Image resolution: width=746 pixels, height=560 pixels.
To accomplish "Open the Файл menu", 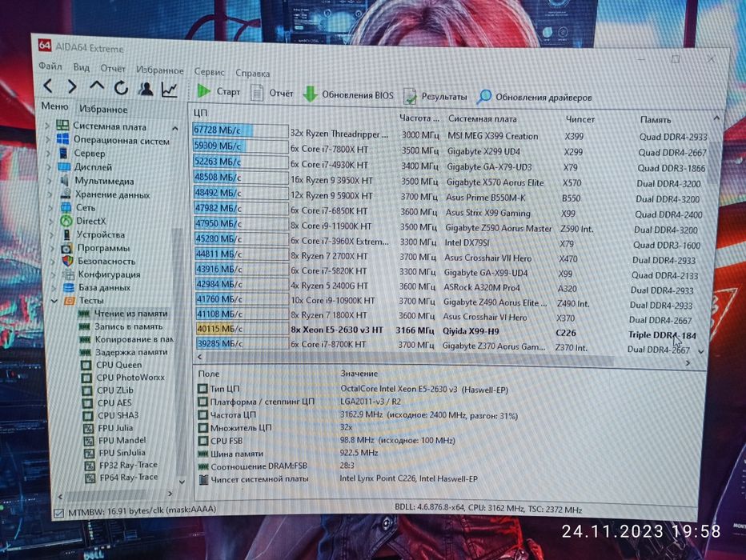I will (x=50, y=66).
